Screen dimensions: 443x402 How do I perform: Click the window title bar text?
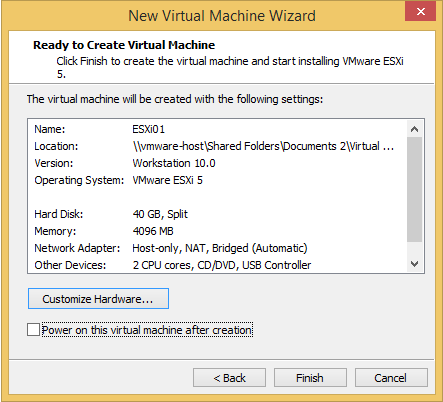pyautogui.click(x=222, y=16)
